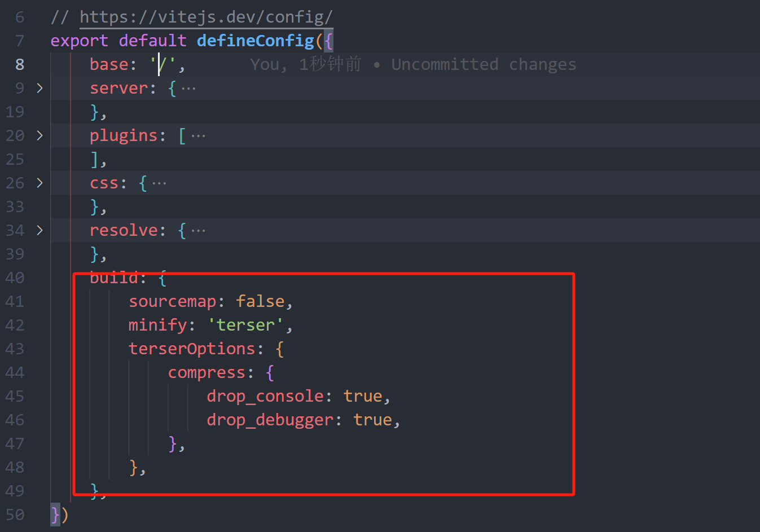
Task: Click the drop_debugger property name
Action: [269, 419]
